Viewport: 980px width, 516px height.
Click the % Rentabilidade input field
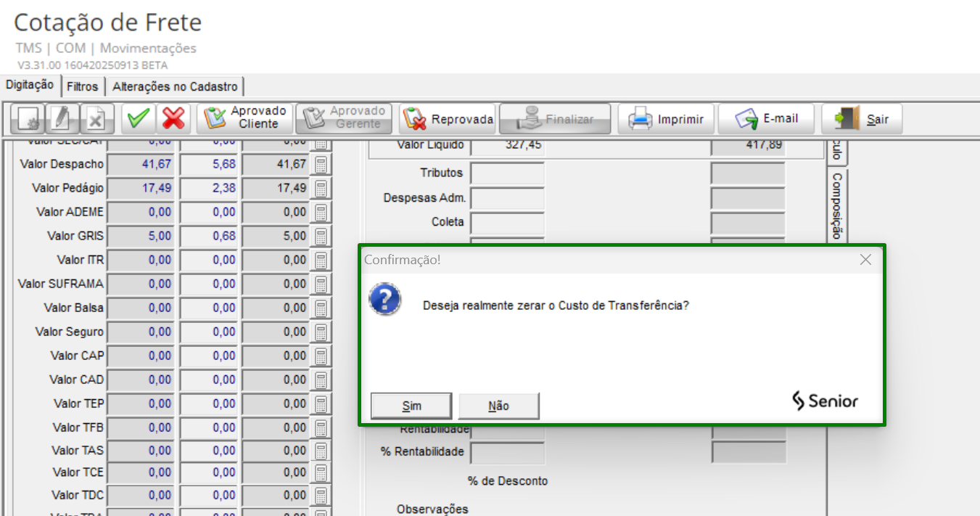point(507,452)
